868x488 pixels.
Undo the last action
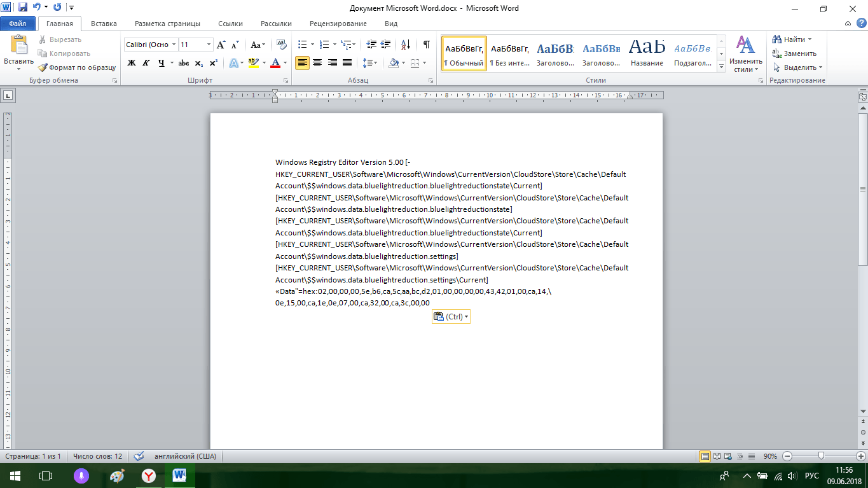pyautogui.click(x=36, y=8)
